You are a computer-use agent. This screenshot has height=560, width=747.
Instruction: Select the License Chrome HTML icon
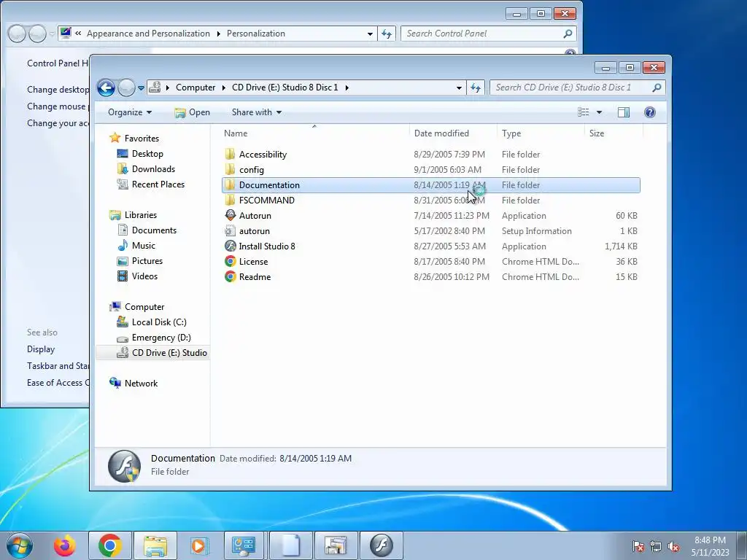[230, 262]
